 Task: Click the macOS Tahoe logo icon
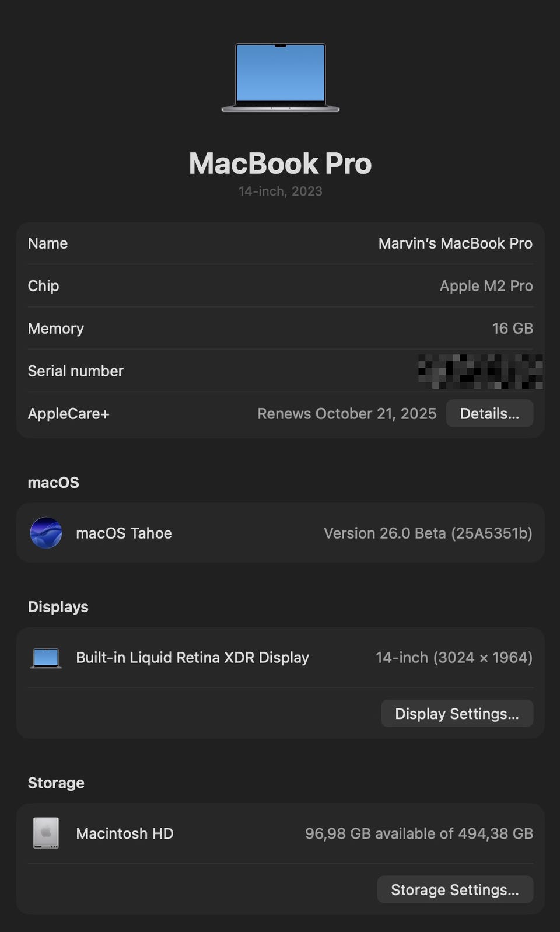tap(46, 533)
